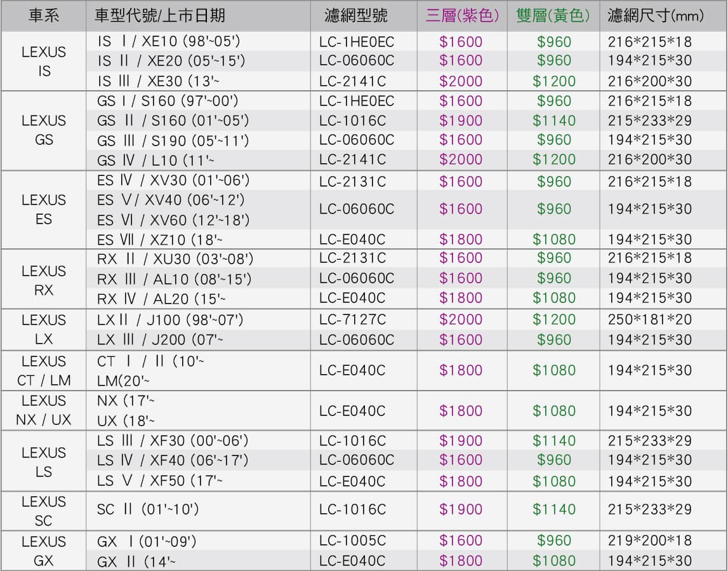Click $1800 price in NX / UX row
The height and width of the screenshot is (571, 728).
click(461, 411)
